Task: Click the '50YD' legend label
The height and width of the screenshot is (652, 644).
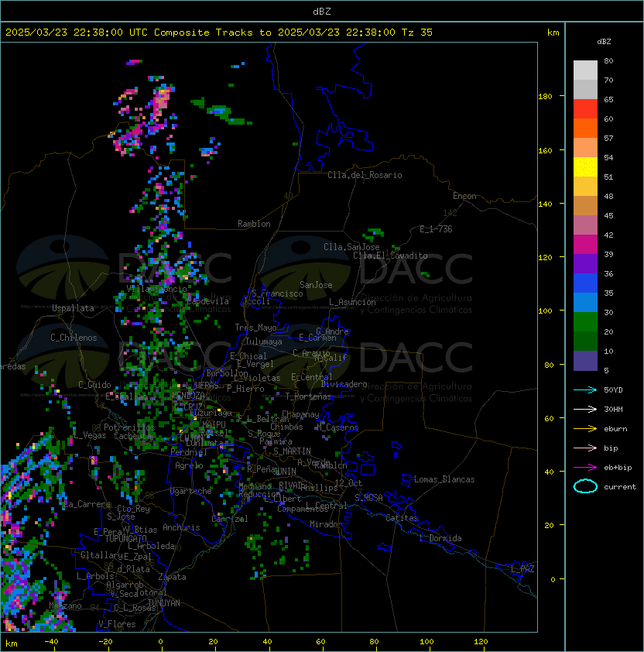Action: 613,390
